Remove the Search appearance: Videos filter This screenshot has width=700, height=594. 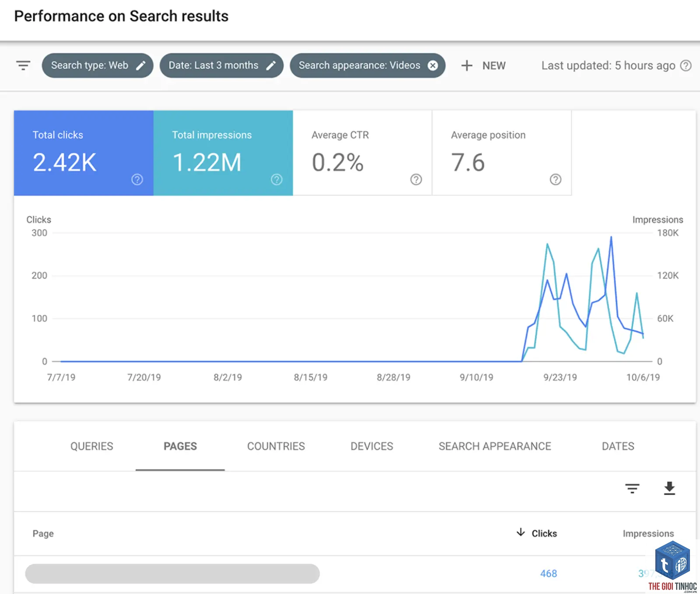click(x=433, y=66)
